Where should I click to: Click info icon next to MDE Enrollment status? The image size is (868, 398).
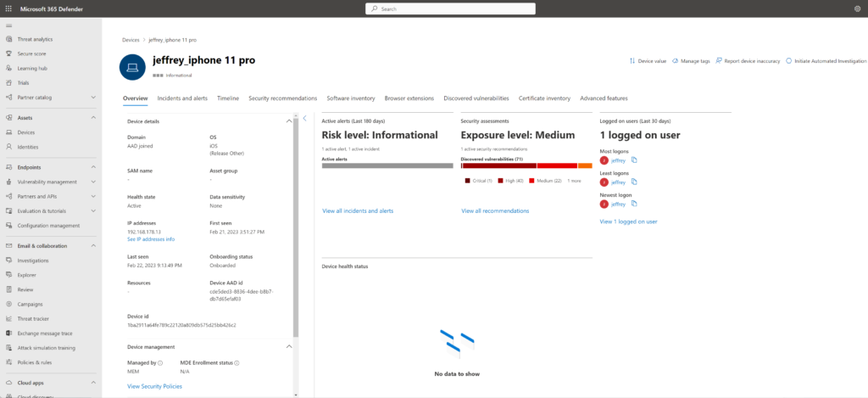click(x=236, y=364)
